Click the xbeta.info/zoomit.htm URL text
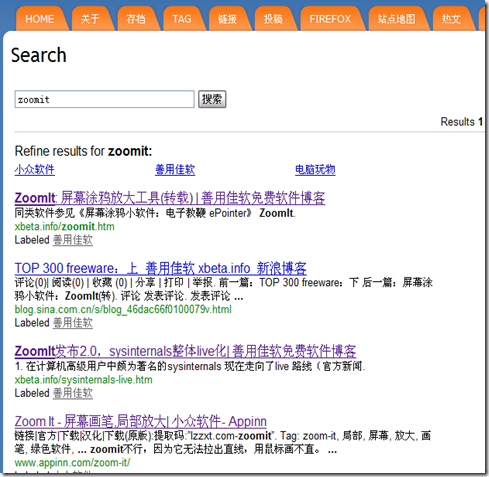 point(65,227)
